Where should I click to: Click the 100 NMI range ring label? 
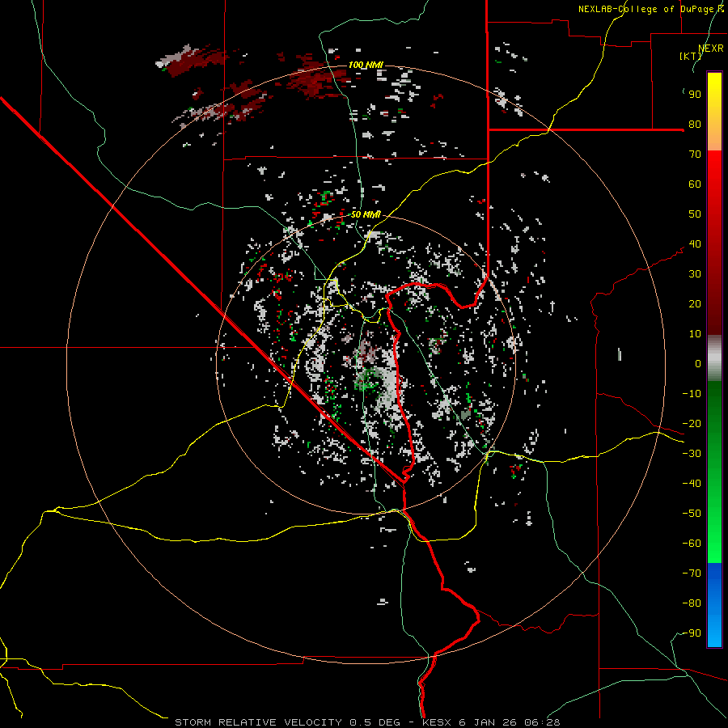point(366,65)
